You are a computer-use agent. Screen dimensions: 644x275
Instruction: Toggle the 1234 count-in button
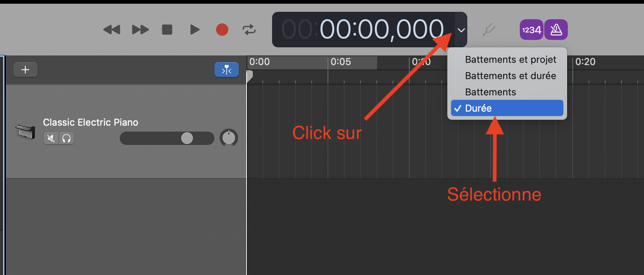pyautogui.click(x=532, y=30)
